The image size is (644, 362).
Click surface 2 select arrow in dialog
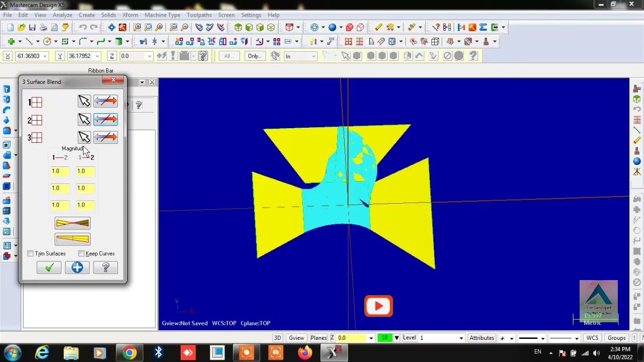click(x=84, y=120)
